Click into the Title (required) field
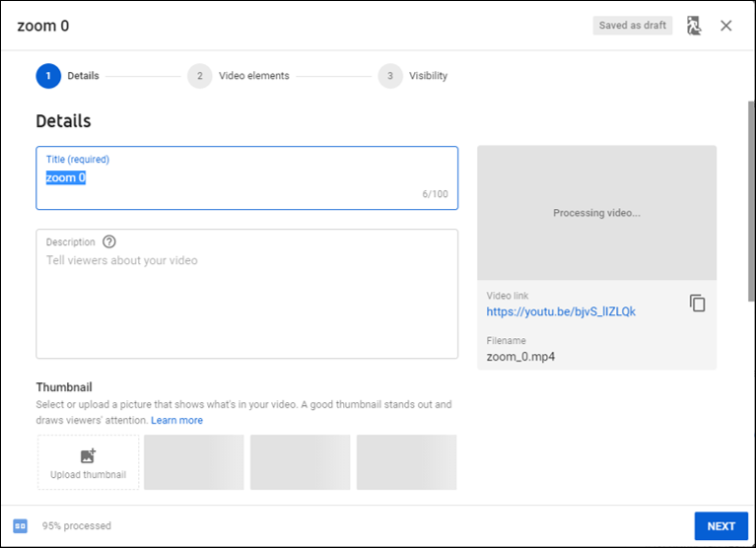 click(246, 177)
